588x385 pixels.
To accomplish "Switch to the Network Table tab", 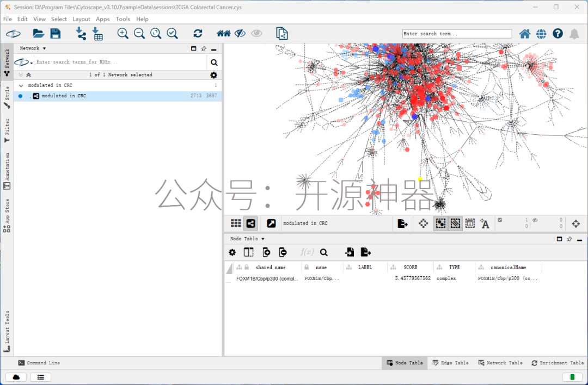I will (500, 363).
